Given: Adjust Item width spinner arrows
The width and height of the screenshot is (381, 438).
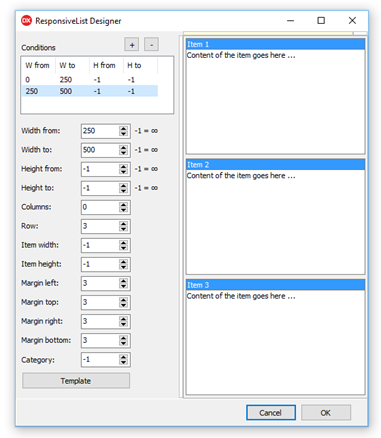Looking at the screenshot, I should tap(124, 245).
